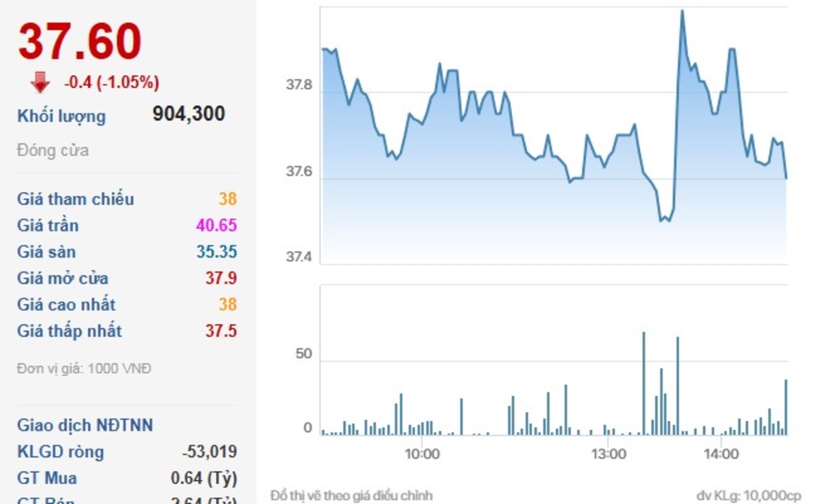Click the Giá sàn value 35.35
The width and height of the screenshot is (840, 504).
click(x=216, y=252)
